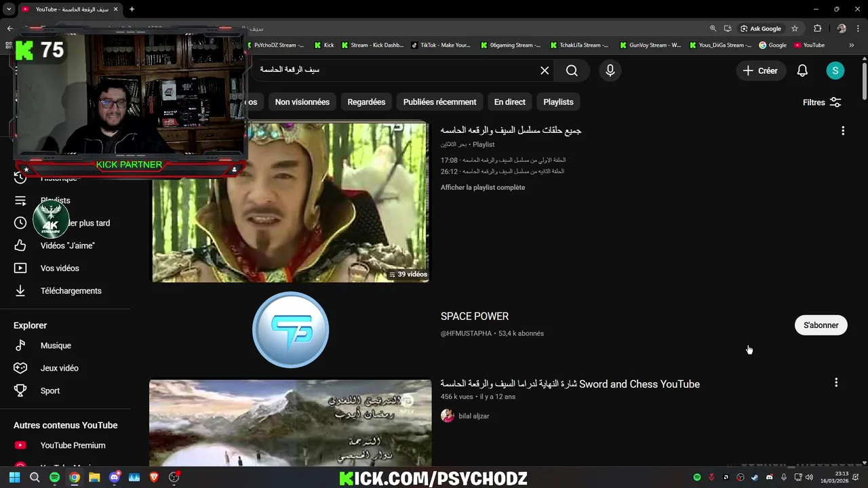Open the Windows Start menu
The height and width of the screenshot is (488, 868).
[14, 477]
